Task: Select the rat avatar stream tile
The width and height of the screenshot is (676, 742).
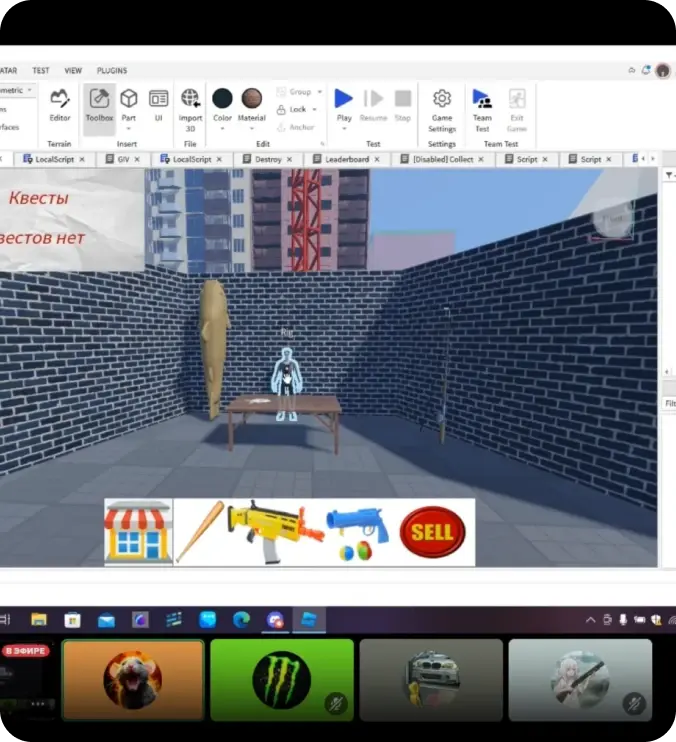Action: (133, 680)
